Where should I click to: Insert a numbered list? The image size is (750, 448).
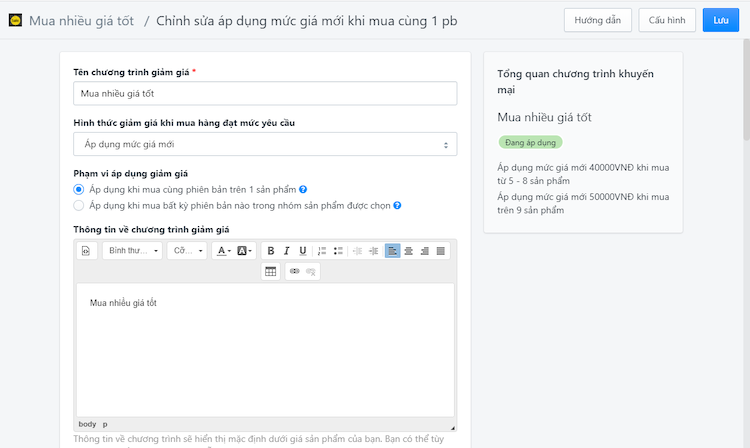click(322, 251)
